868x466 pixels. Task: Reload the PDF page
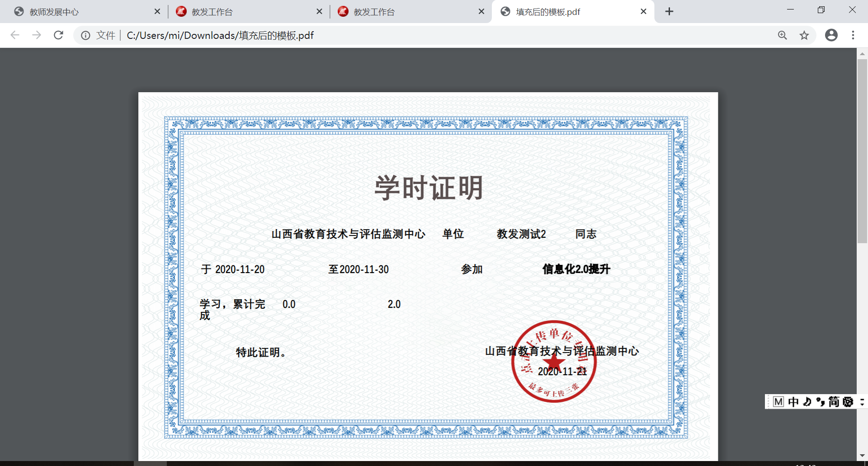click(58, 35)
